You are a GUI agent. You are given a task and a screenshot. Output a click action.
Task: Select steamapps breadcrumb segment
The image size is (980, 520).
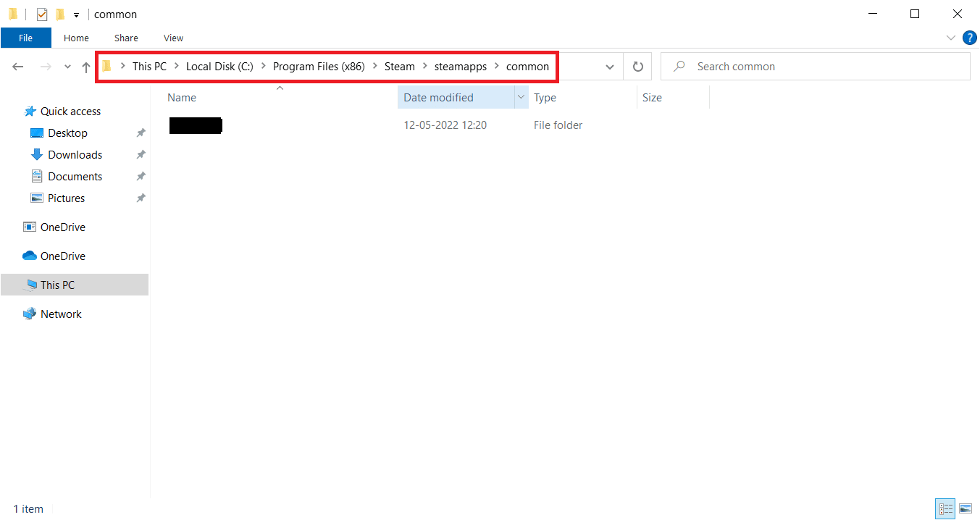point(461,67)
